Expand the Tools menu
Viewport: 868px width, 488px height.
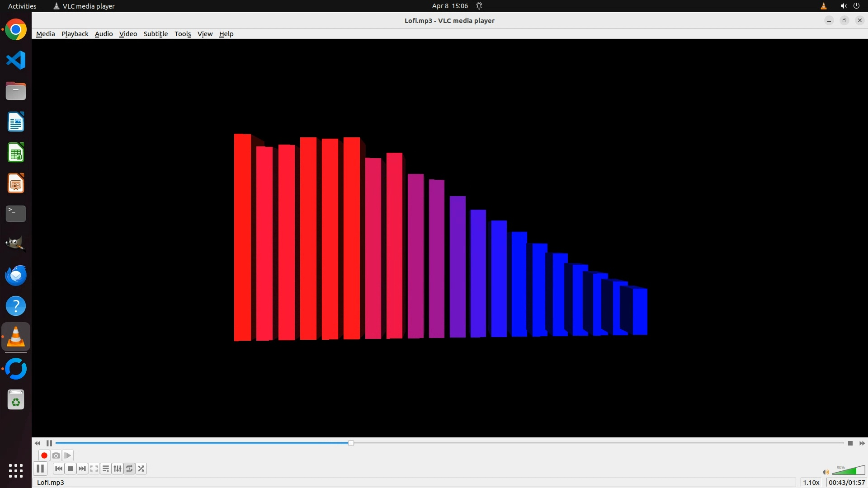point(183,34)
